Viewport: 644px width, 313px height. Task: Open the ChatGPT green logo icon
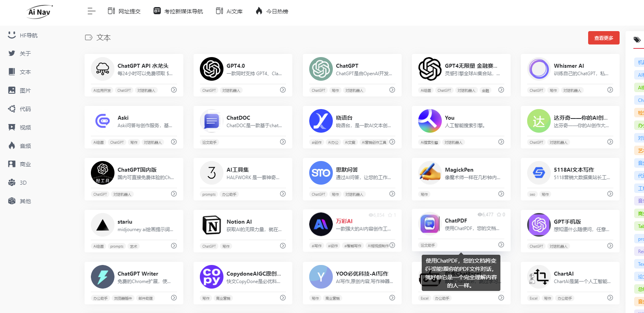(321, 69)
